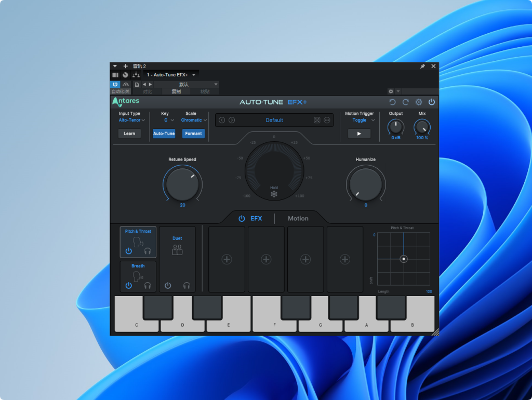Click the undo arrow in Auto-Tune header
Viewport: 532px width, 400px height.
(x=393, y=102)
